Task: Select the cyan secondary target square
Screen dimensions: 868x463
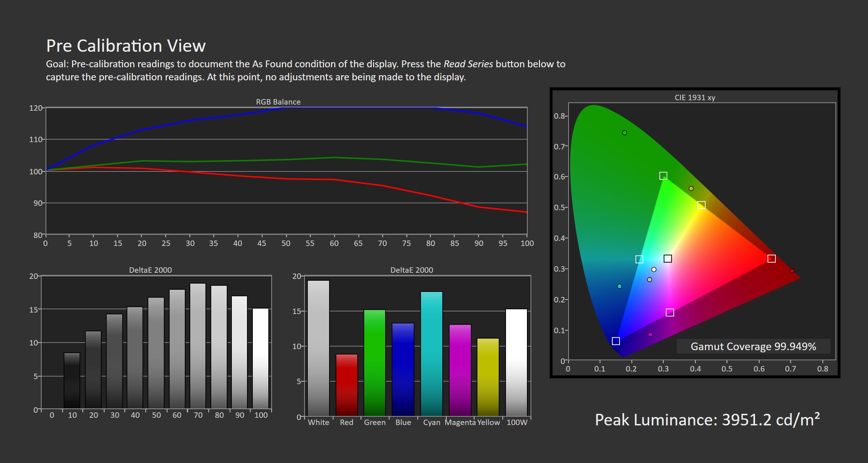Action: [639, 259]
